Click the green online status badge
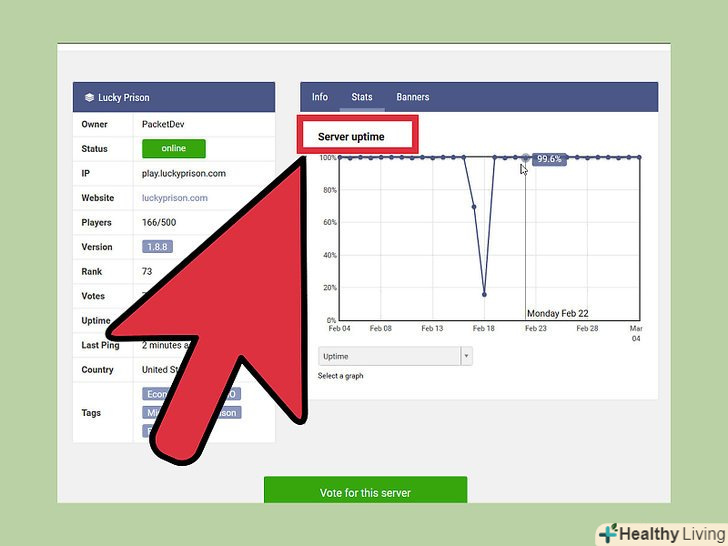 pos(174,149)
